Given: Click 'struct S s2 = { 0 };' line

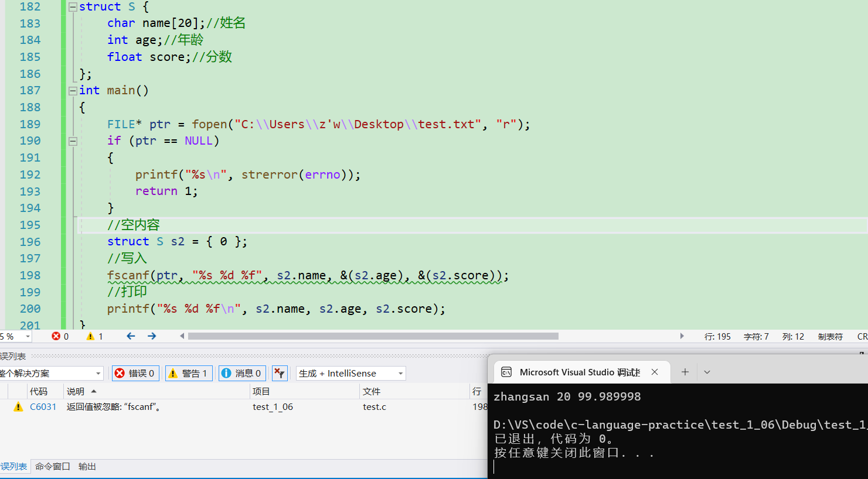Looking at the screenshot, I should coord(177,242).
